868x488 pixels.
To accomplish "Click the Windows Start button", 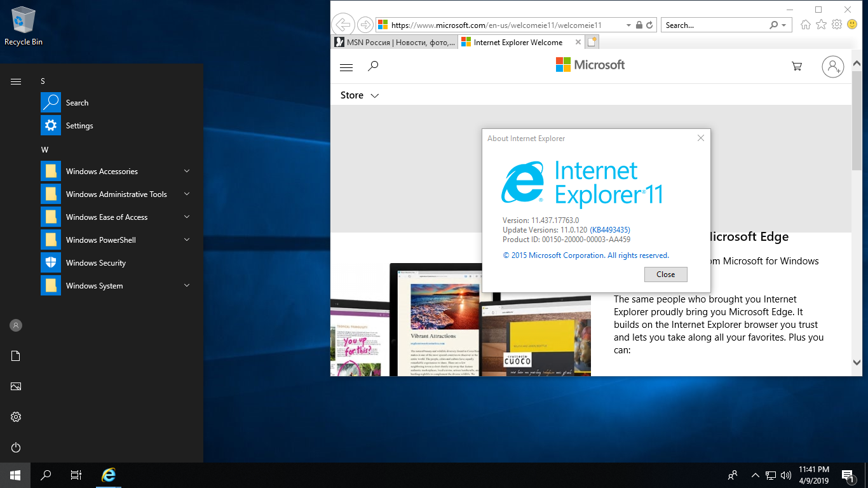I will [x=15, y=475].
